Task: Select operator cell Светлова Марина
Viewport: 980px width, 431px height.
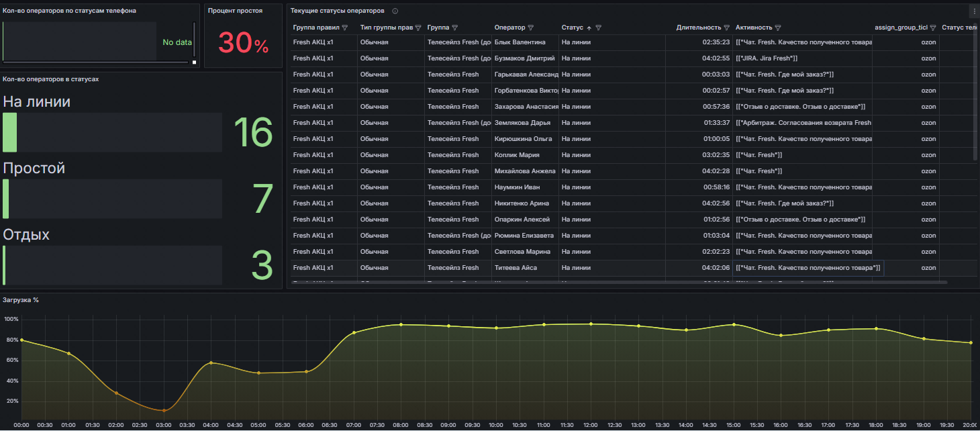Action: tap(525, 252)
